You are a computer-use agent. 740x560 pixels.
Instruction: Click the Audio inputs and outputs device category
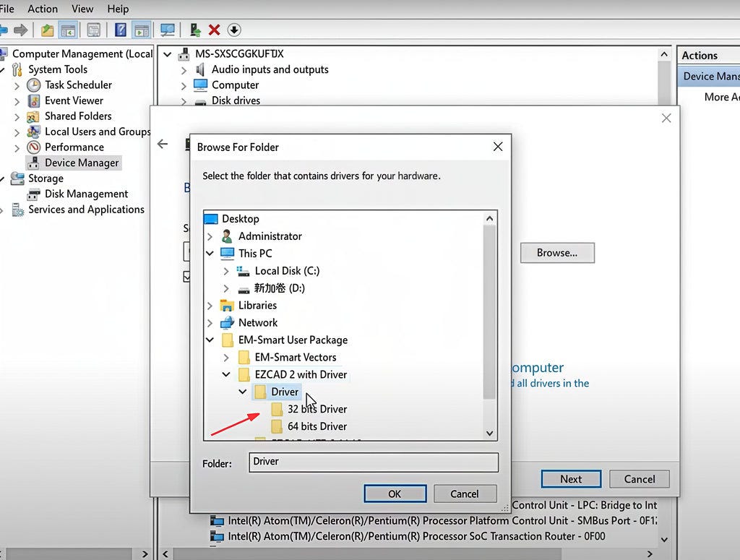pyautogui.click(x=270, y=69)
